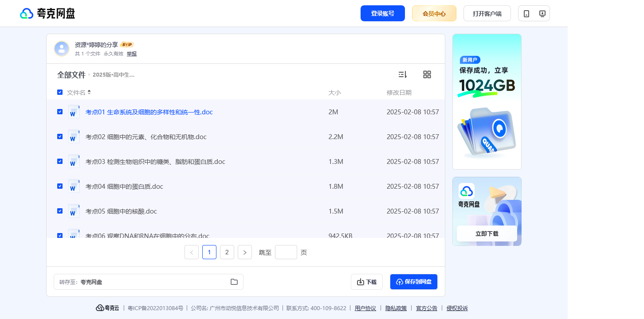This screenshot has height=319, width=644.
Task: Uncheck the checkbox for 考点05 file
Action: pyautogui.click(x=60, y=211)
